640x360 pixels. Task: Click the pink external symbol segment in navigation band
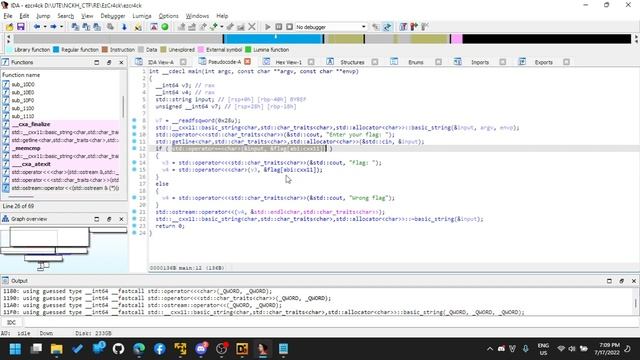tap(457, 39)
